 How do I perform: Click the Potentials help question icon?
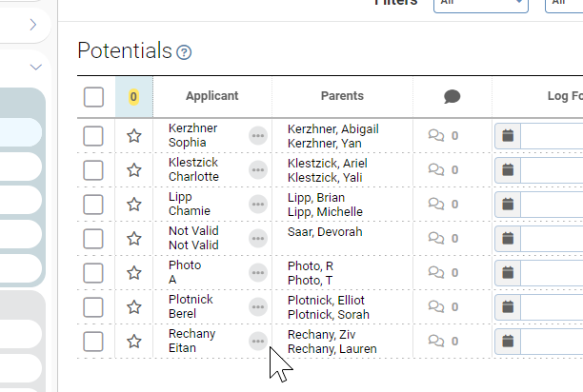(x=184, y=52)
